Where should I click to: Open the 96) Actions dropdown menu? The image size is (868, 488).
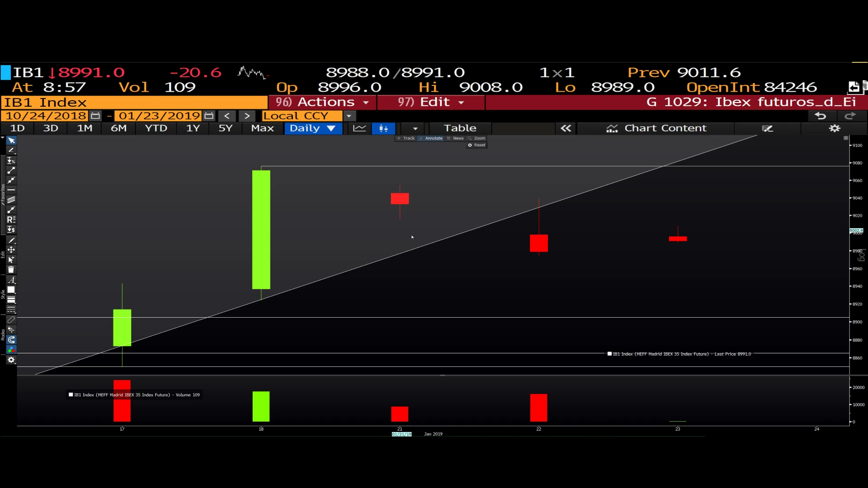click(322, 102)
